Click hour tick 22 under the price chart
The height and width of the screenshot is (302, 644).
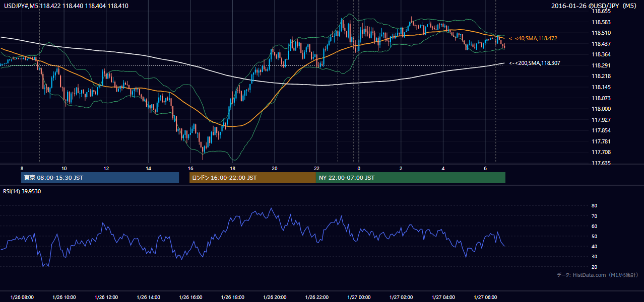[316, 168]
